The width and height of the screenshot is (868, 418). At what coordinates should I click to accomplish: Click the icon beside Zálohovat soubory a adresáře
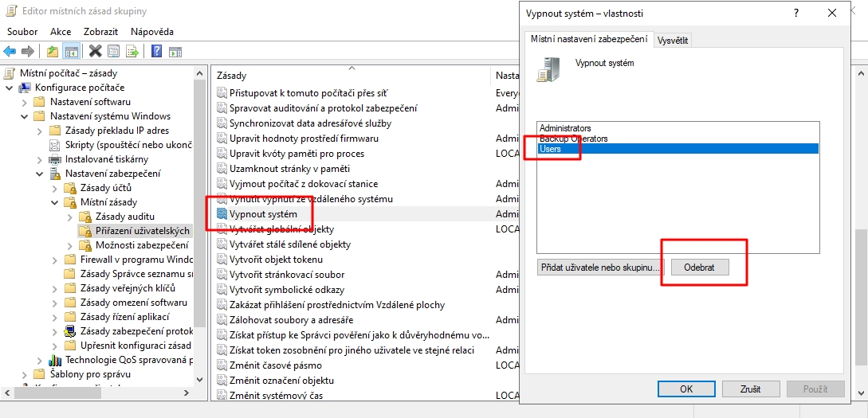click(222, 319)
